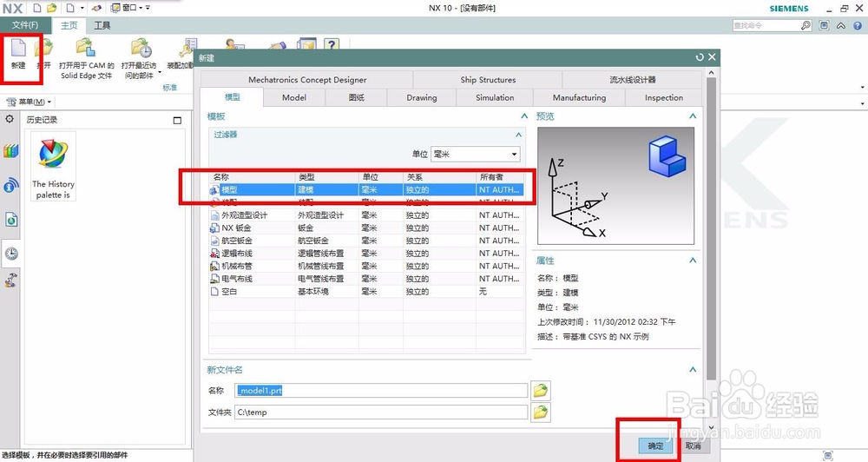Open the 窗口 window switcher

click(126, 8)
